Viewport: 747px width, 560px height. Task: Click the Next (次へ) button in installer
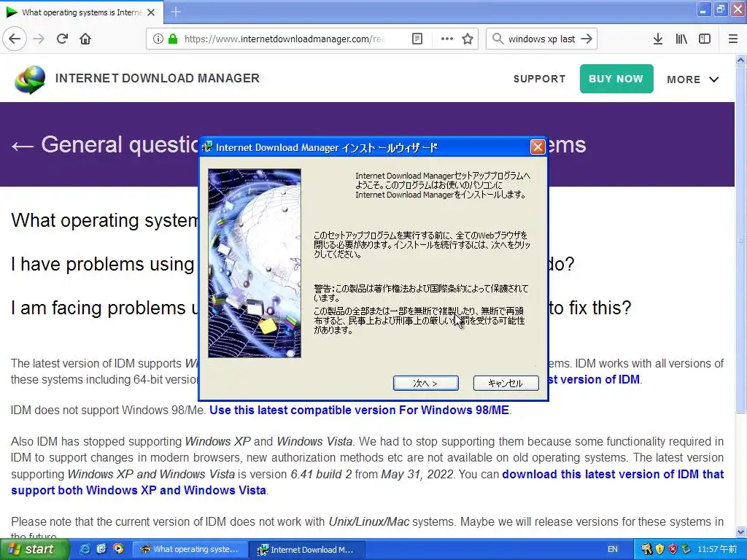[426, 383]
